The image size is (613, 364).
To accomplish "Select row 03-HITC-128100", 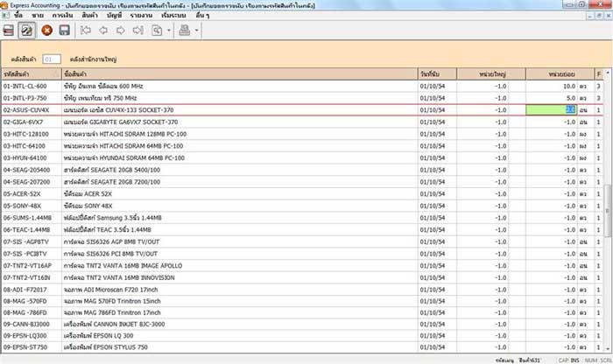I will [302, 134].
